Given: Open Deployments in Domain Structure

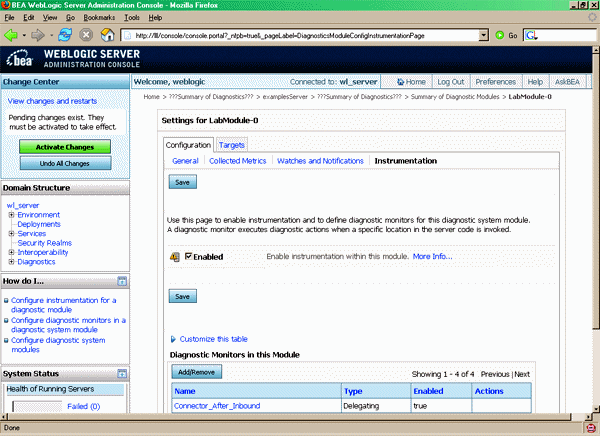Looking at the screenshot, I should [39, 224].
